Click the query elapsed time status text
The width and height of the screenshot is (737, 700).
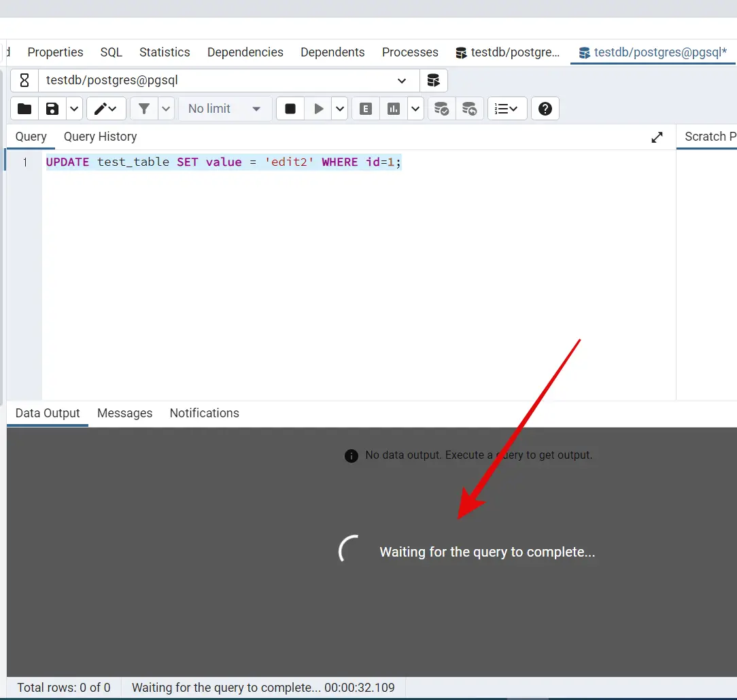tap(263, 688)
